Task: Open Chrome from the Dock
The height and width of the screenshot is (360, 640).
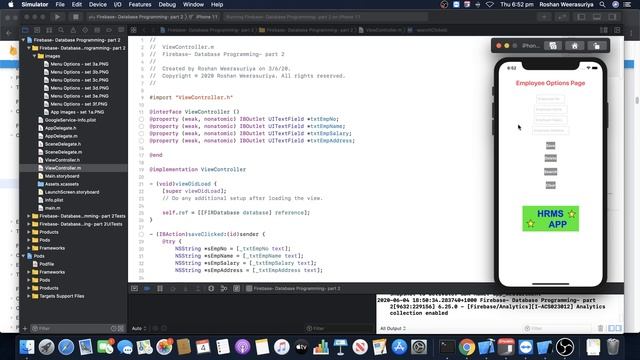Action: coord(467,347)
